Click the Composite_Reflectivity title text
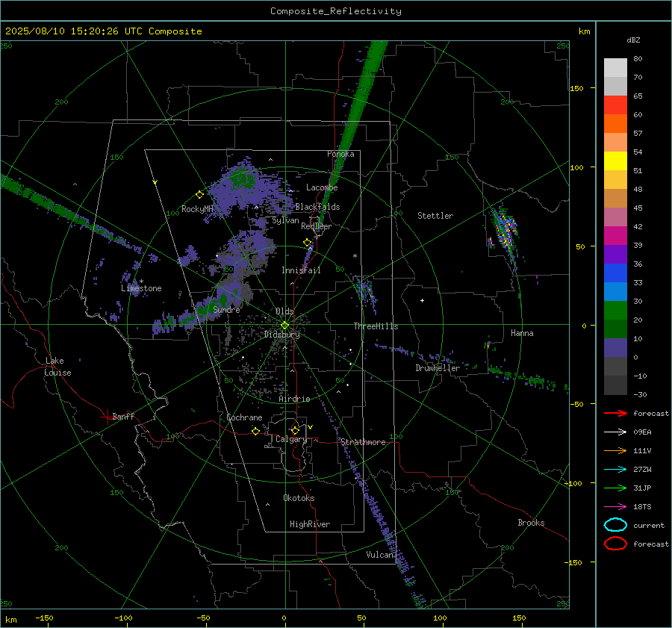 336,11
